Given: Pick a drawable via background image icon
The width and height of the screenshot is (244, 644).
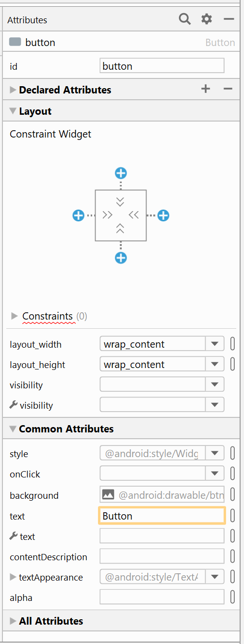Looking at the screenshot, I should click(108, 495).
